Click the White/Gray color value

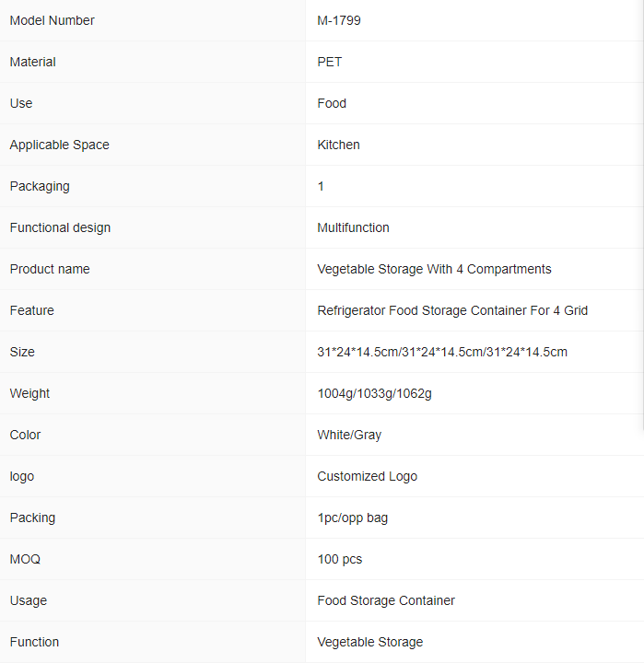349,435
